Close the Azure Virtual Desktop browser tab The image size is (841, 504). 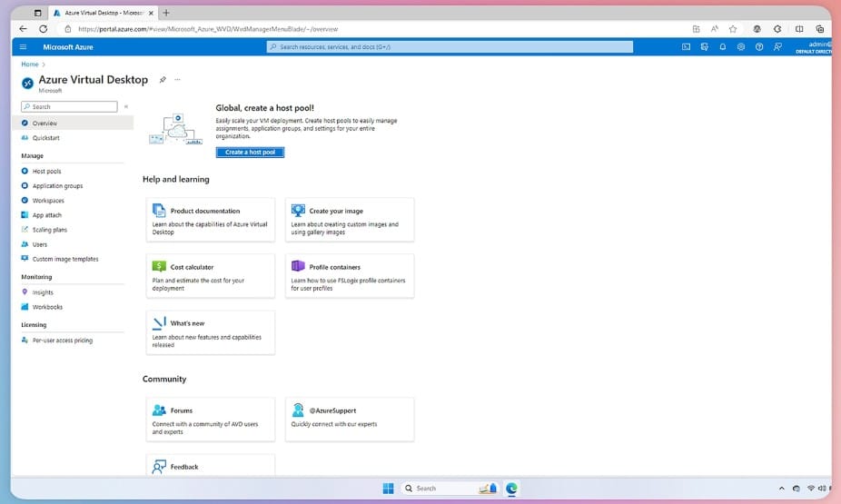pyautogui.click(x=151, y=13)
